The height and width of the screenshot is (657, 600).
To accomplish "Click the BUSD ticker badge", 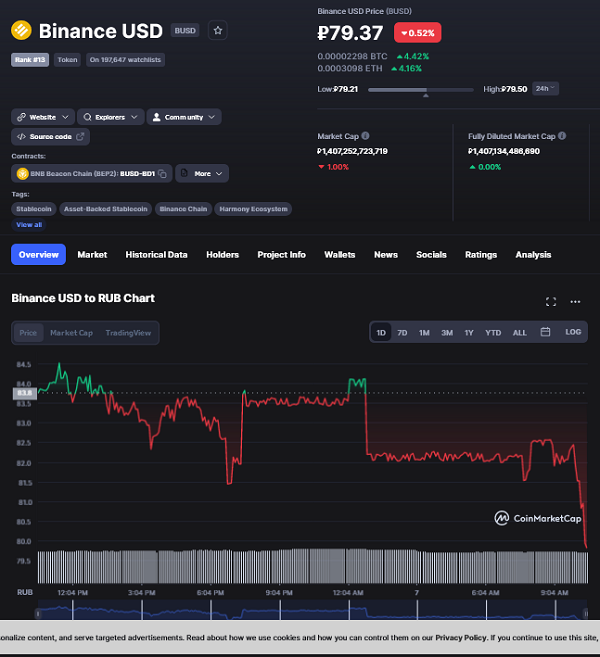I will point(185,31).
